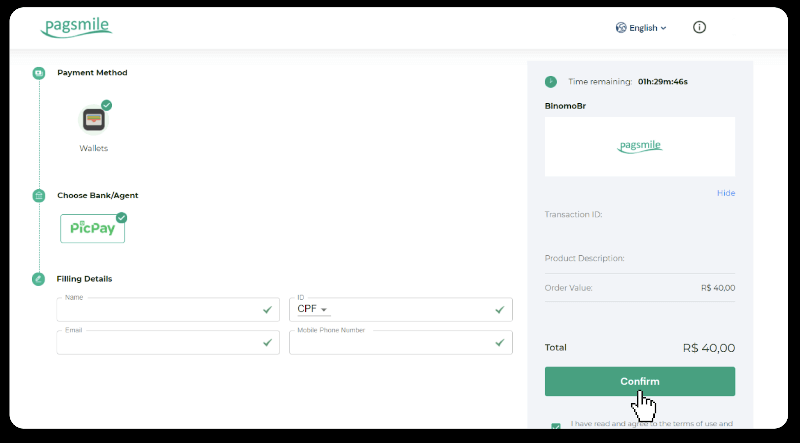Click the Filling Details step icon
Viewport: 800px width, 443px height.
[x=39, y=279]
